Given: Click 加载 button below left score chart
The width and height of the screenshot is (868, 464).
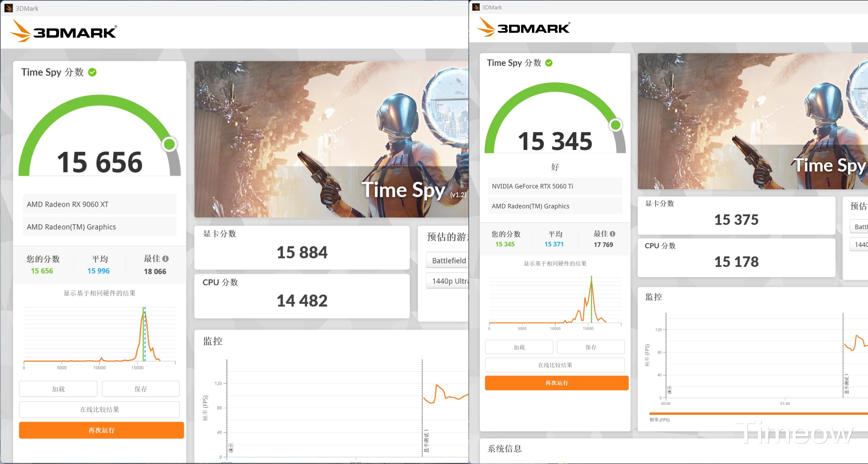Looking at the screenshot, I should click(58, 389).
